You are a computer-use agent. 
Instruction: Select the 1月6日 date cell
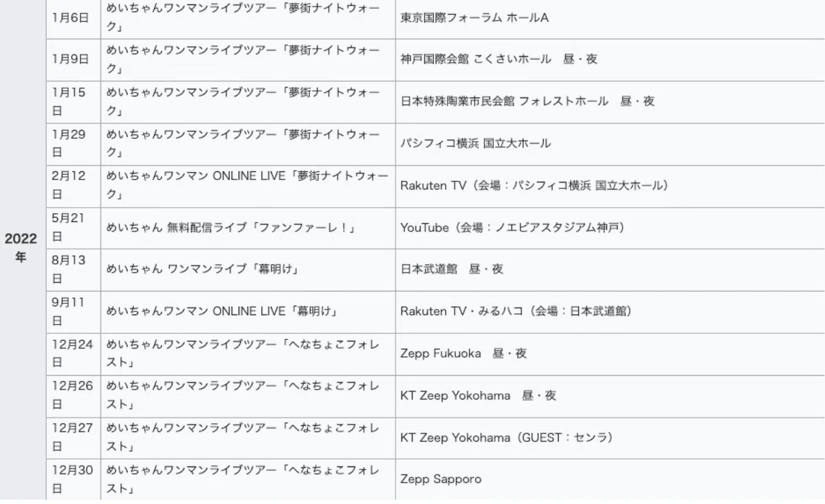click(74, 19)
